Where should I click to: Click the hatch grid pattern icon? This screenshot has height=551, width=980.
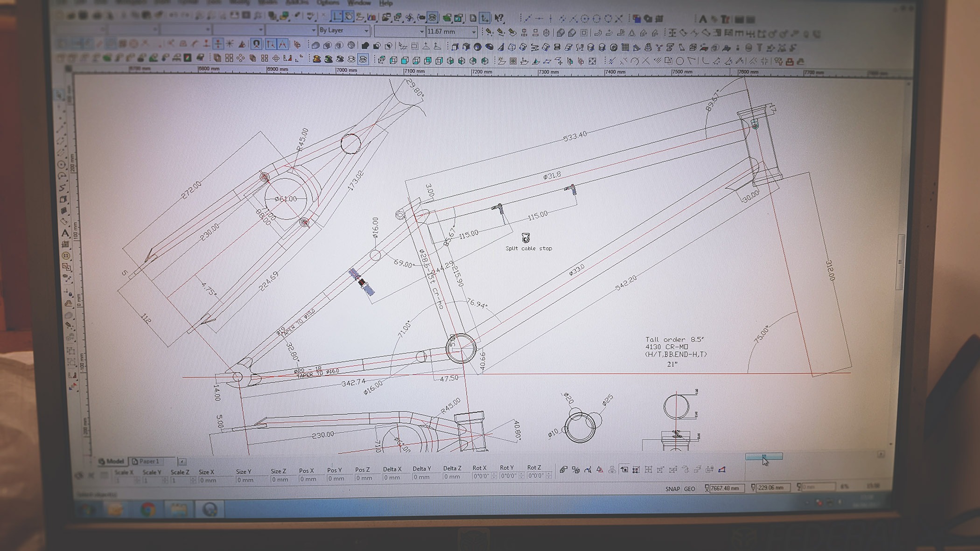(625, 47)
